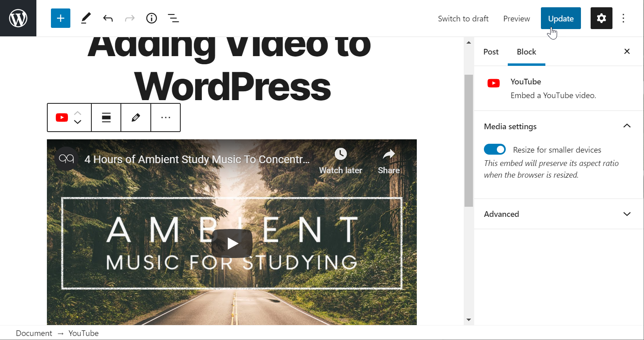644x340 pixels.
Task: Click Document in the breadcrumb
Action: click(34, 333)
